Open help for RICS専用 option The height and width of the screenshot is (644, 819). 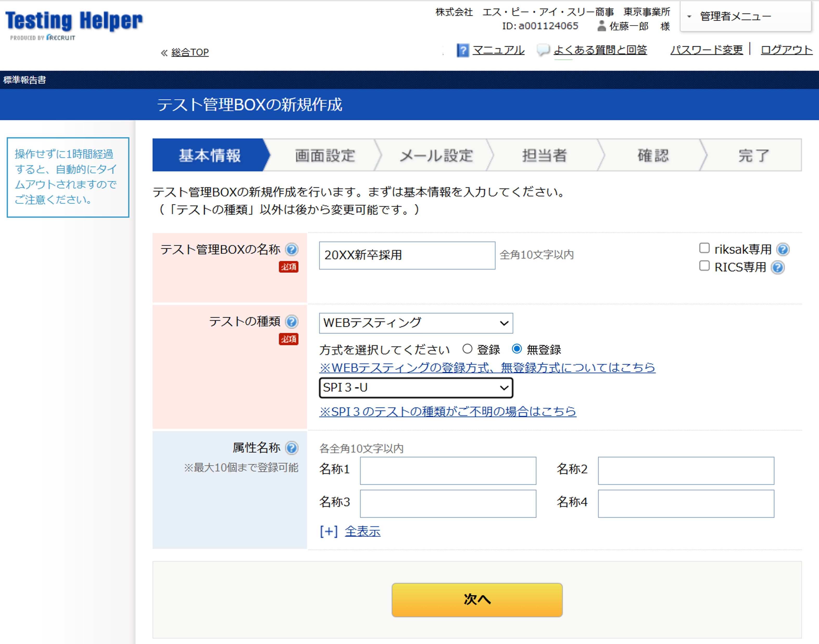point(778,267)
